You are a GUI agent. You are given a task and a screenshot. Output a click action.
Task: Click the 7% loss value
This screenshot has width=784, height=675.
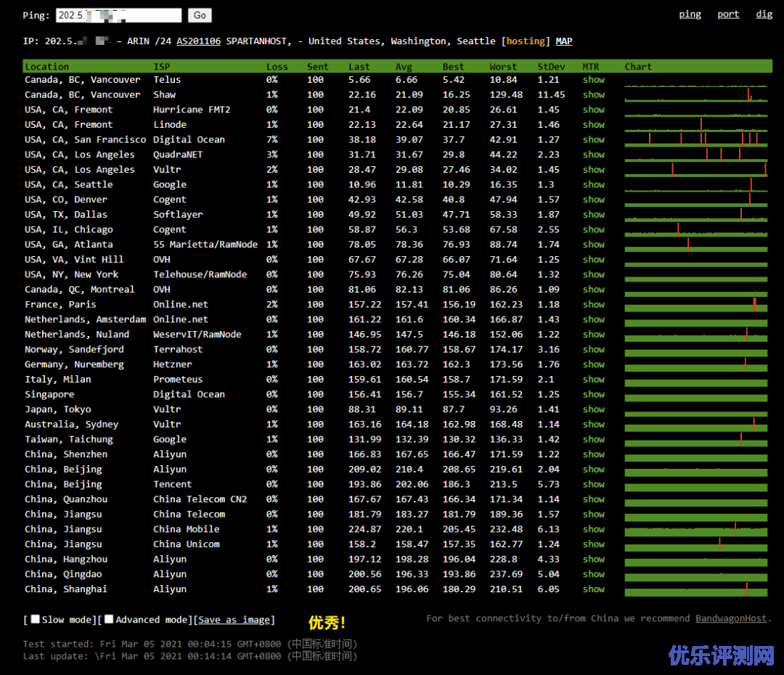(272, 139)
